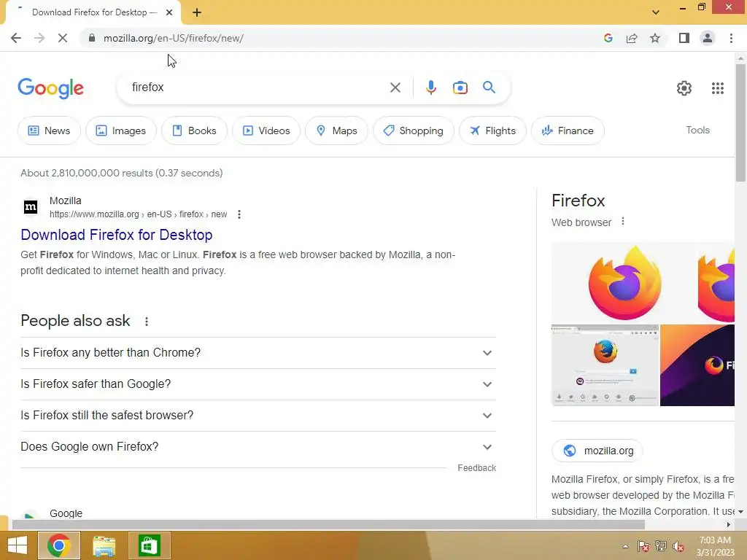Screen dimensions: 747x560
Task: Expand Does Google own Firefox question
Action: 258,447
